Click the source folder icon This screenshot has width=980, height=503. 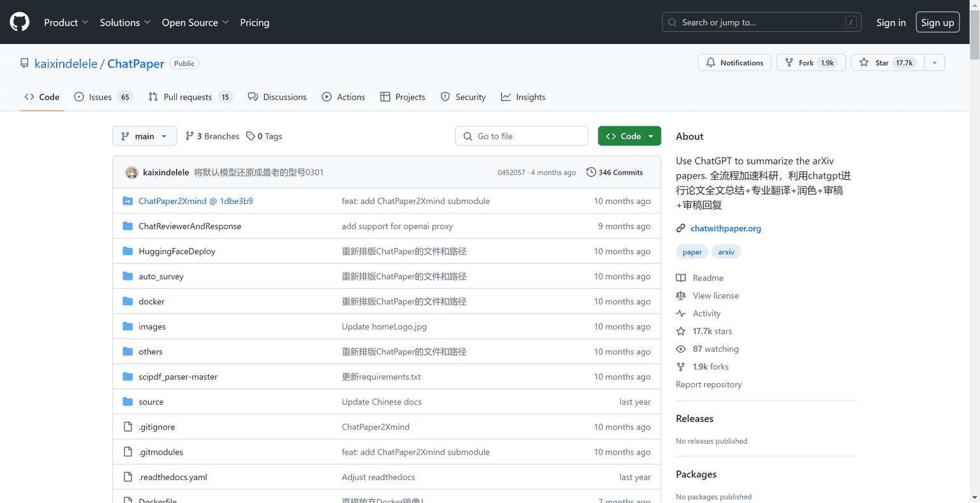click(x=128, y=402)
